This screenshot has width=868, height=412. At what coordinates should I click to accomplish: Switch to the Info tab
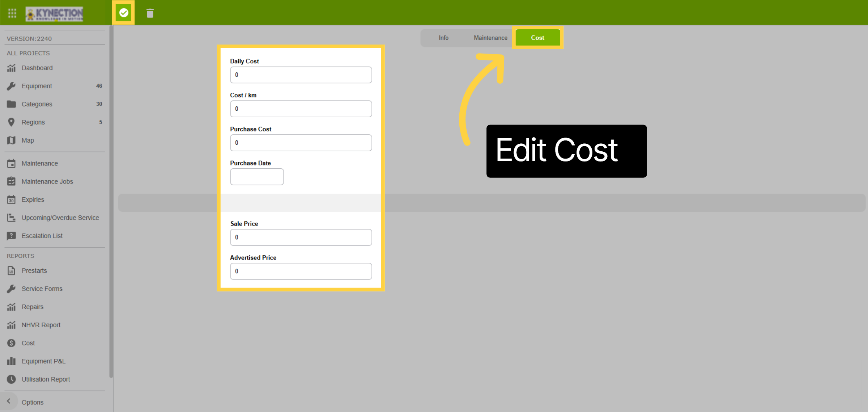pos(444,38)
